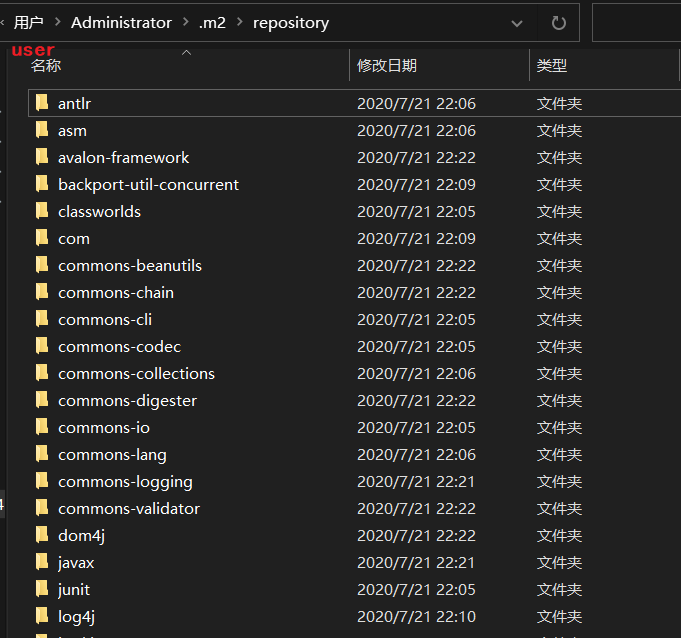
Task: Navigate to .m2 in the address bar
Action: [212, 23]
